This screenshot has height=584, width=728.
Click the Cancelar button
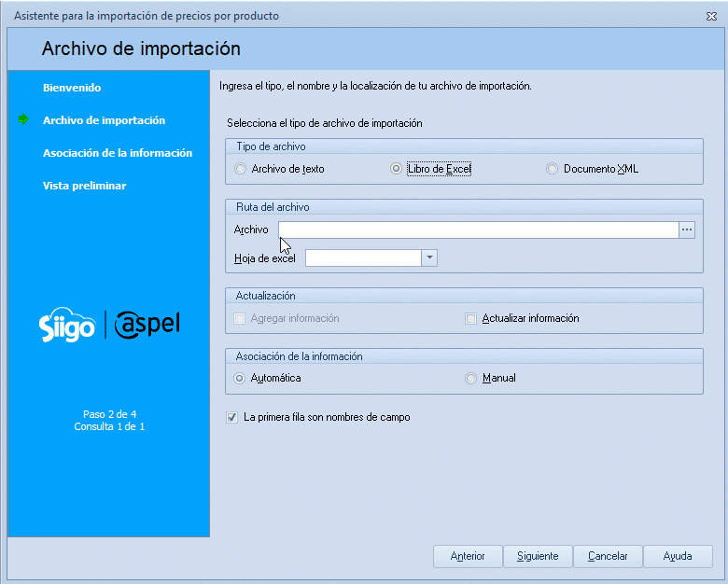(608, 556)
